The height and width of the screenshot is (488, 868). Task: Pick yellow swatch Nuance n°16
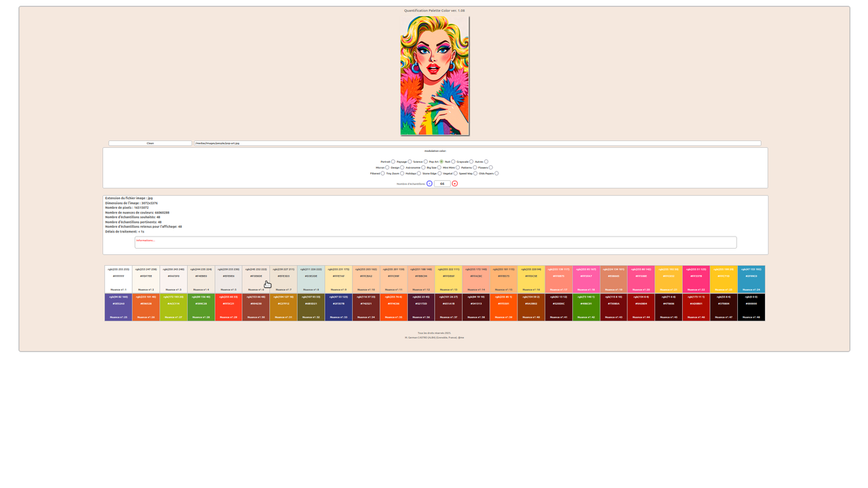click(531, 279)
